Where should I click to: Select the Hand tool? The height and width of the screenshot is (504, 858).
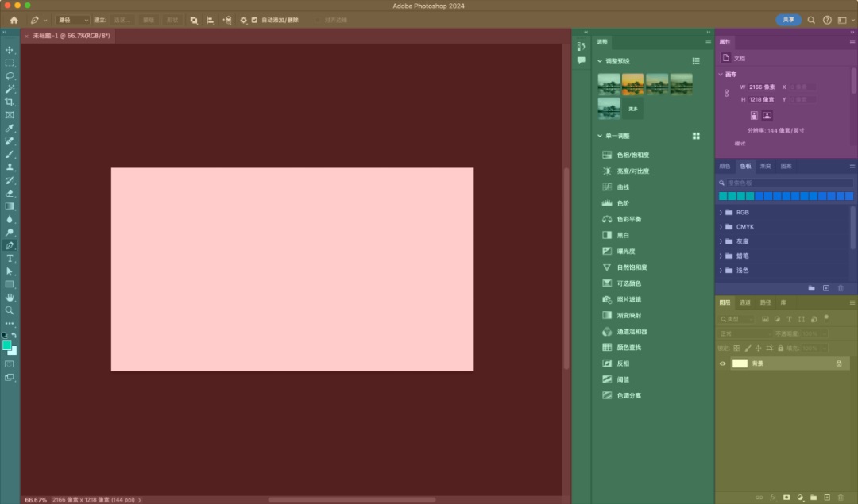[x=10, y=298]
